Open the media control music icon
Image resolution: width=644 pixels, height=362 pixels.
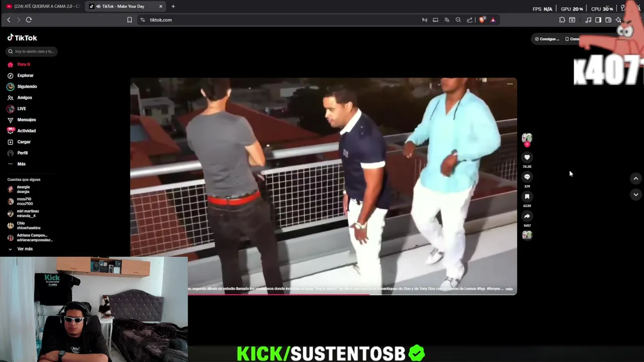pyautogui.click(x=588, y=20)
